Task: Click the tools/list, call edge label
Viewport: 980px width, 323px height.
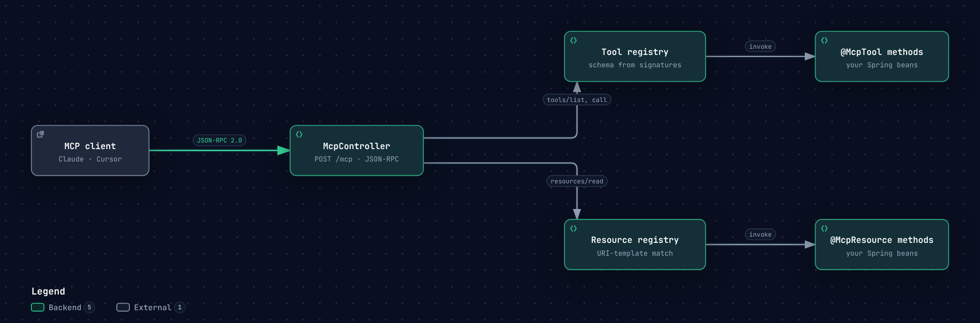Action: pos(577,100)
